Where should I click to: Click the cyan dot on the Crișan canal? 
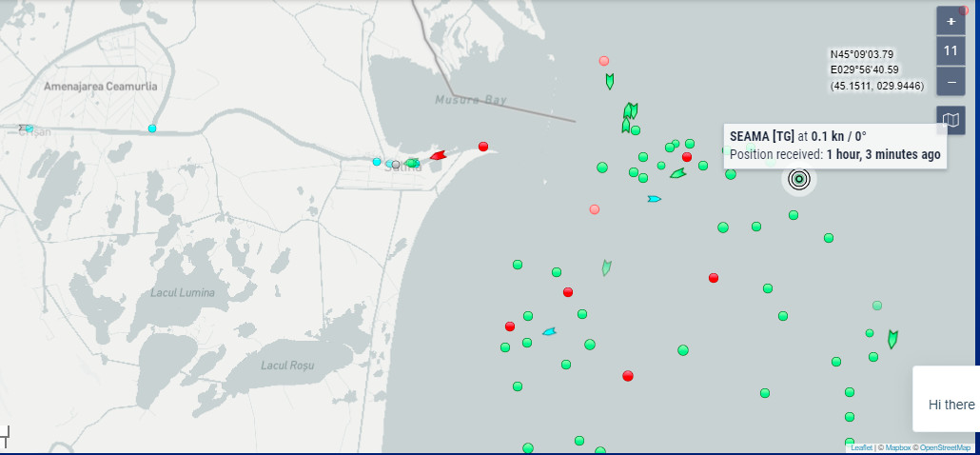tap(152, 129)
